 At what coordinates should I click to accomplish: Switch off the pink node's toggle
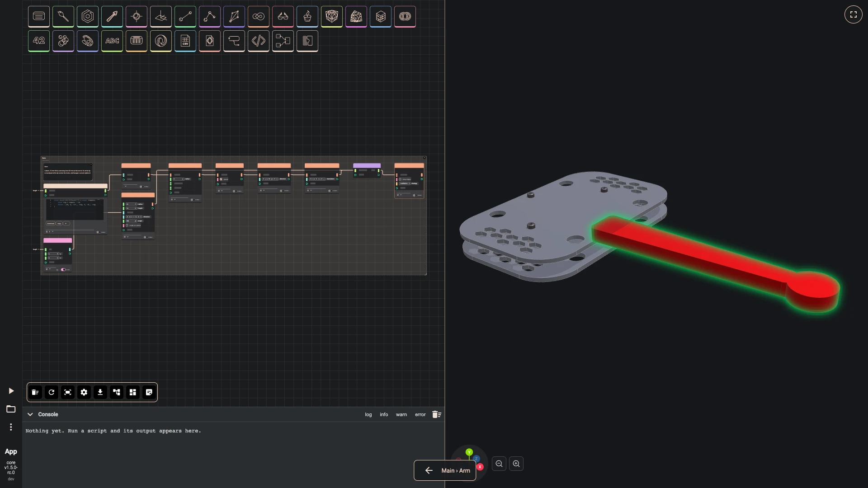coord(63,270)
